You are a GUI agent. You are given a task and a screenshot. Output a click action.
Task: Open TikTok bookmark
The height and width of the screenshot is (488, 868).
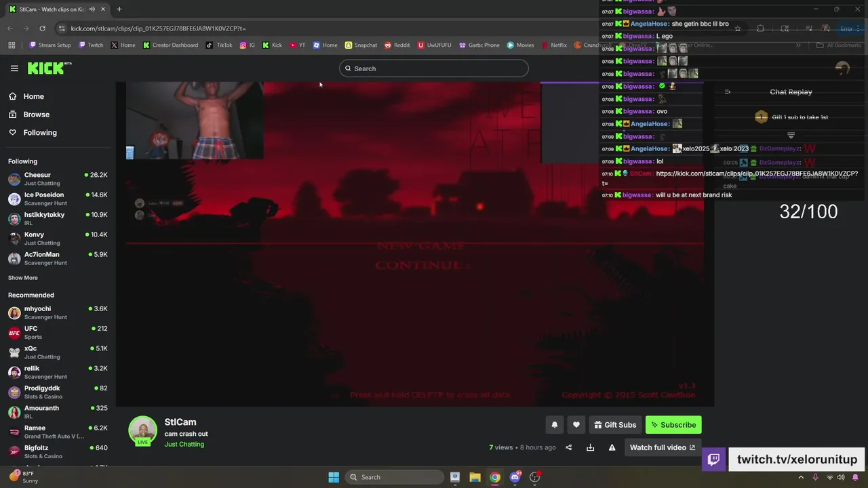[x=219, y=45]
